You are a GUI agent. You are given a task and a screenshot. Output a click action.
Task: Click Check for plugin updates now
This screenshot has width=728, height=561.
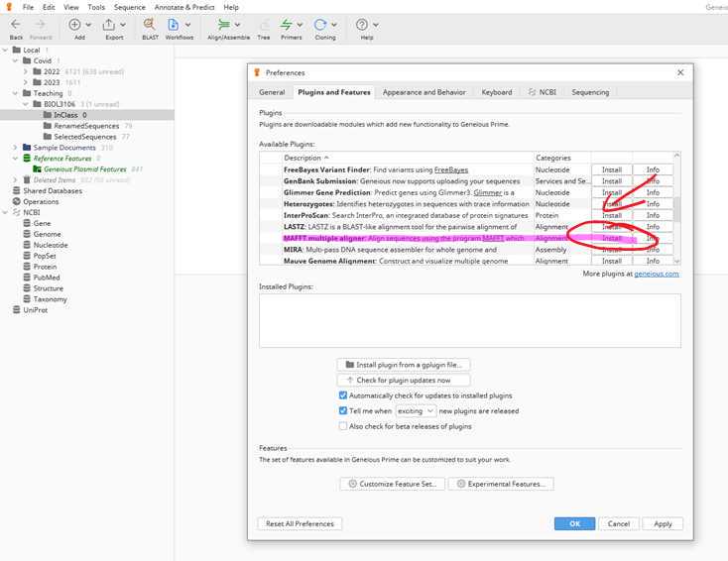click(x=404, y=380)
